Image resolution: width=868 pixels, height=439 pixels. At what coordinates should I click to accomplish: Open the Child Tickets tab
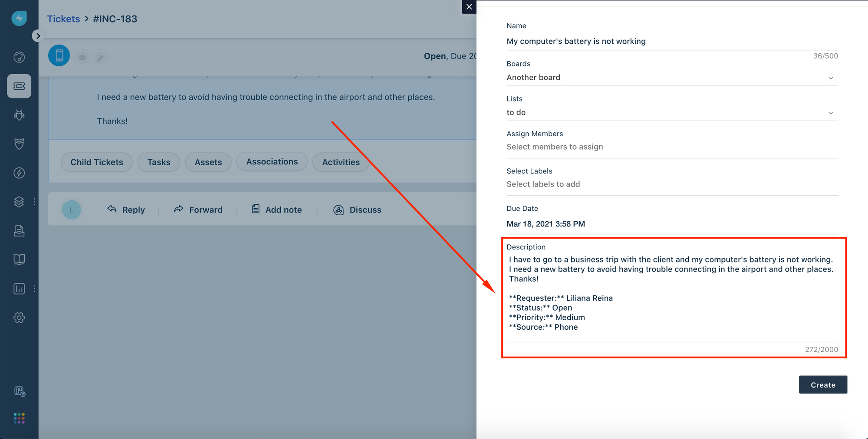pos(96,162)
